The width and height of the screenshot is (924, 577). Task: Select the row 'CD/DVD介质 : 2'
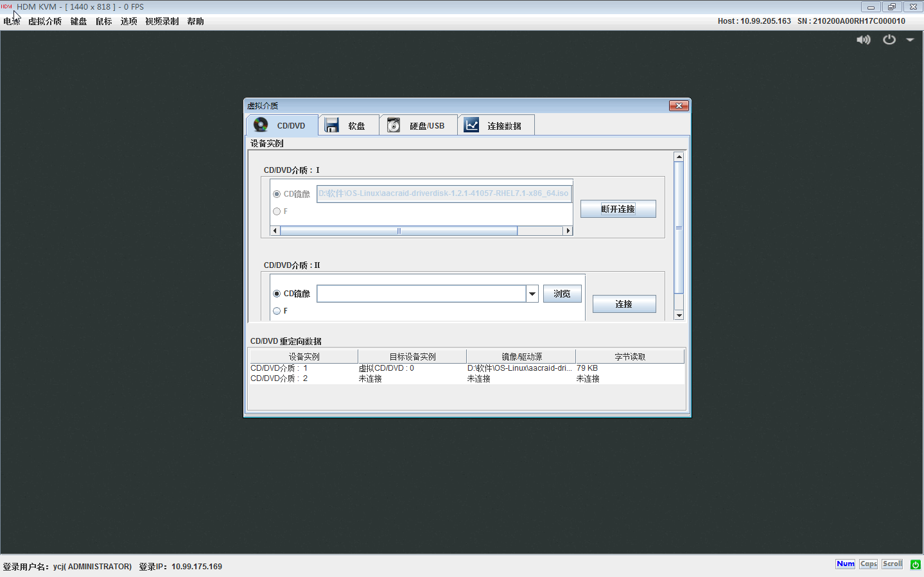tap(467, 378)
